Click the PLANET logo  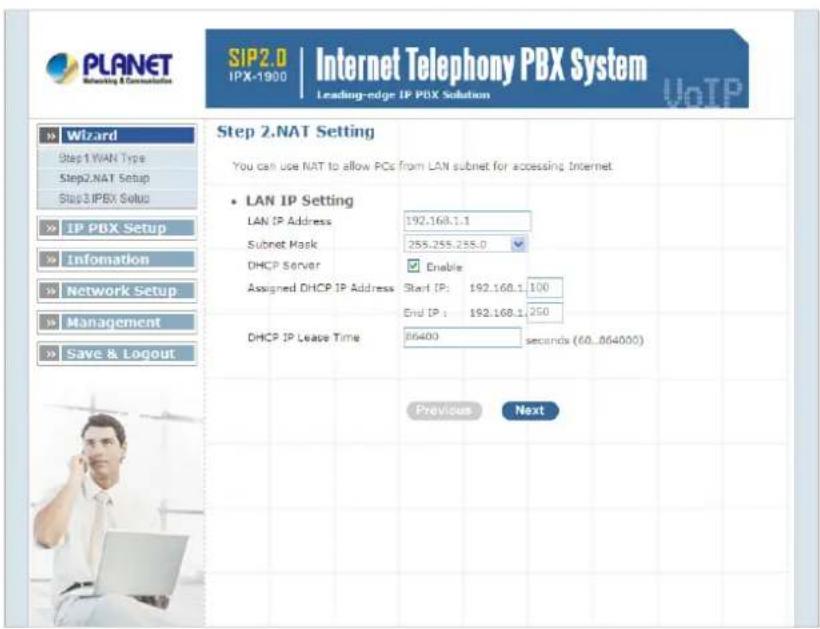pyautogui.click(x=109, y=68)
